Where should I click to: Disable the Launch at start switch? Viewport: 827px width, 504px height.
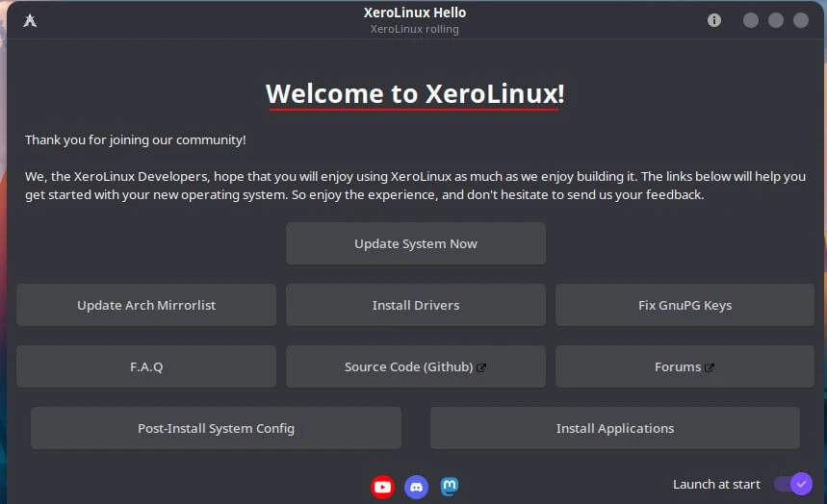[x=792, y=484]
